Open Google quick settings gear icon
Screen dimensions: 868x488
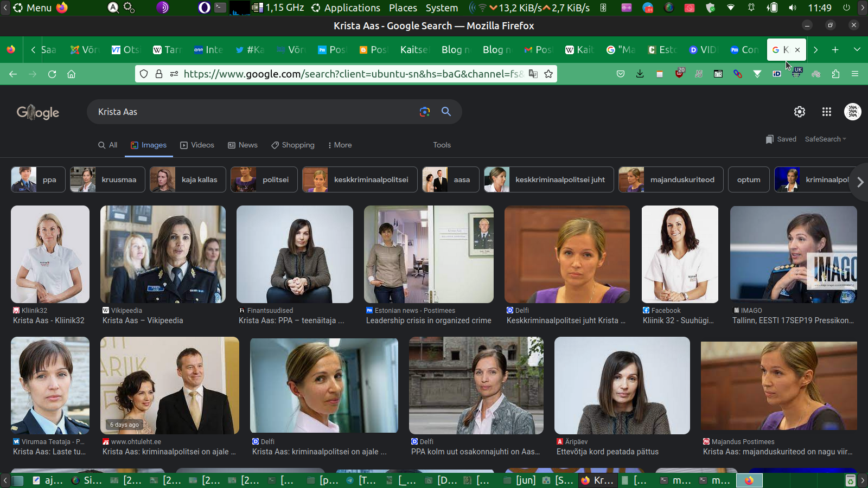pos(799,112)
